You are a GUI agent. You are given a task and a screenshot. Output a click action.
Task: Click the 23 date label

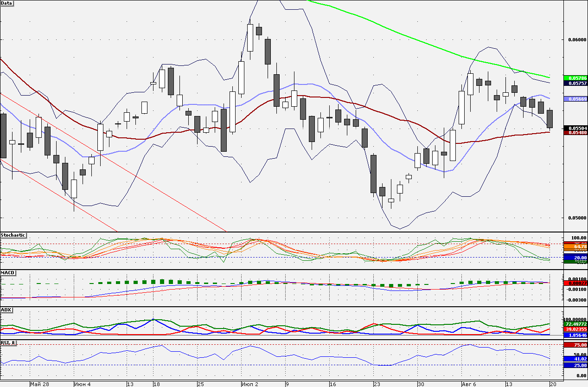pos(377,384)
